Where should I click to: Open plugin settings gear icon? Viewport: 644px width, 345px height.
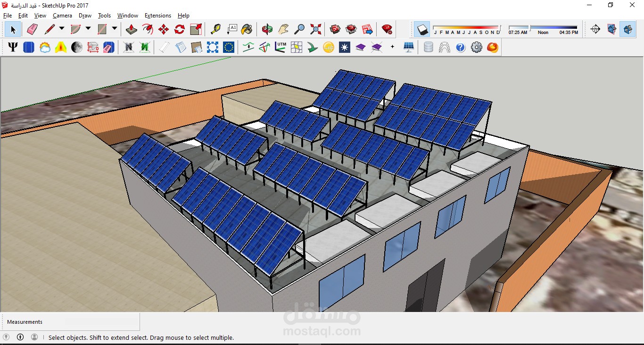[x=477, y=47]
